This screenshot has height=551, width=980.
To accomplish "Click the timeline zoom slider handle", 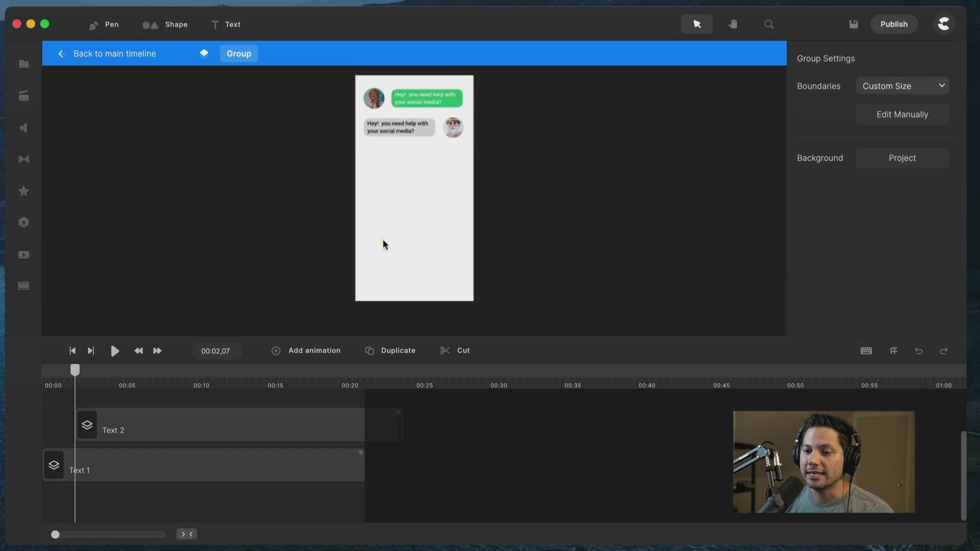I will point(55,534).
